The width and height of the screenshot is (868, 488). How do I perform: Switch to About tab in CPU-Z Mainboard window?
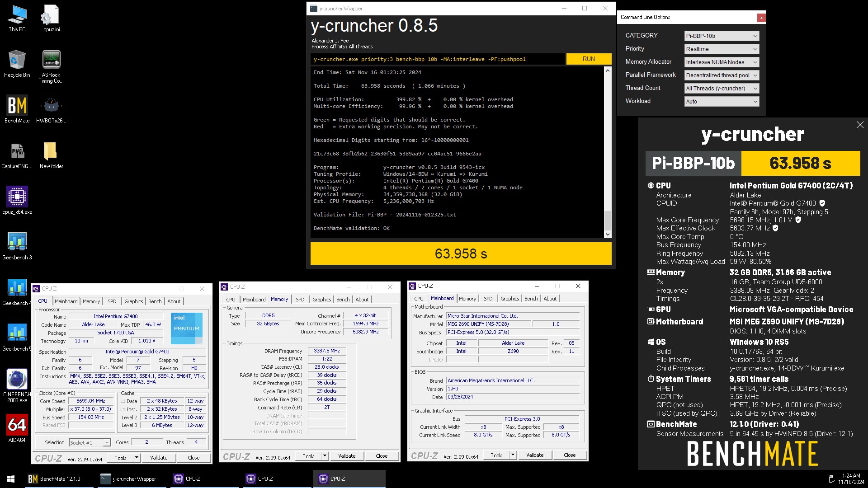tap(550, 299)
